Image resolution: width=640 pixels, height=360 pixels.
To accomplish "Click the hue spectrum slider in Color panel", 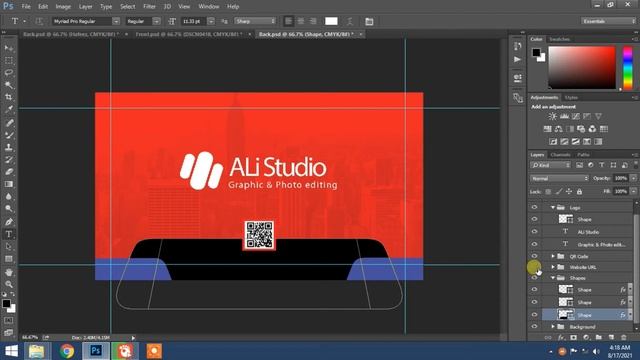I will pyautogui.click(x=627, y=68).
